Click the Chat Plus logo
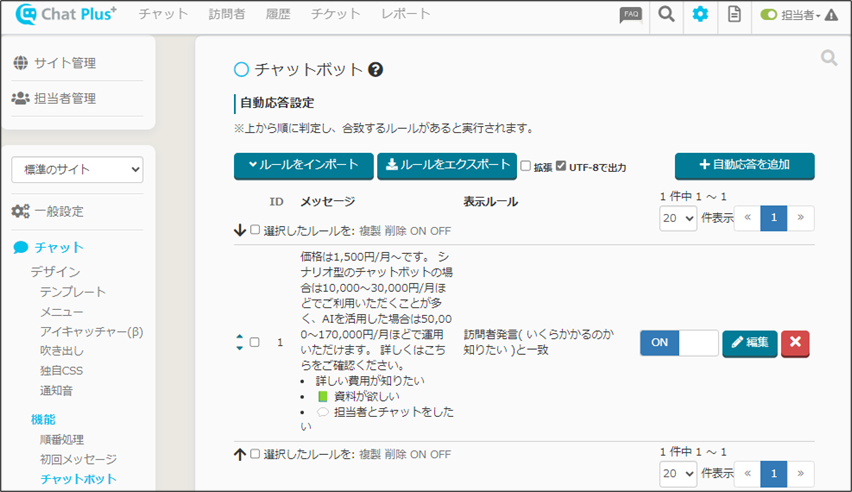 pos(66,15)
